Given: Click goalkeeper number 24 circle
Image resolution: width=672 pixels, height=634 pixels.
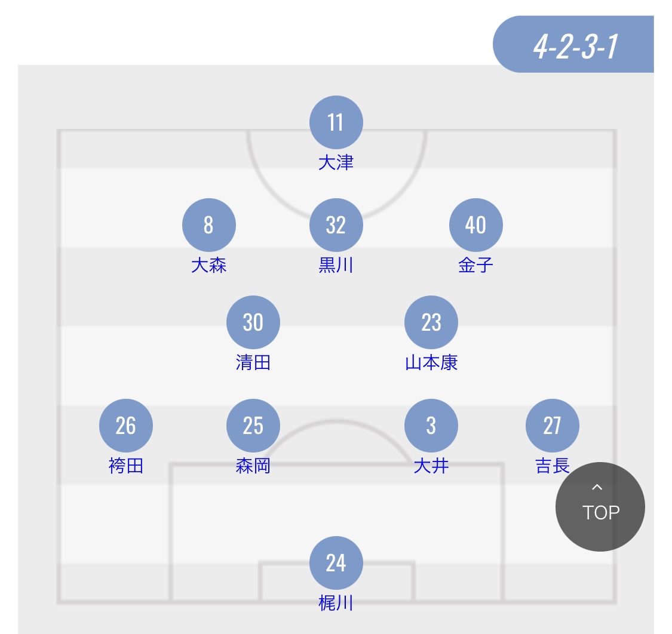Looking at the screenshot, I should pos(336,562).
